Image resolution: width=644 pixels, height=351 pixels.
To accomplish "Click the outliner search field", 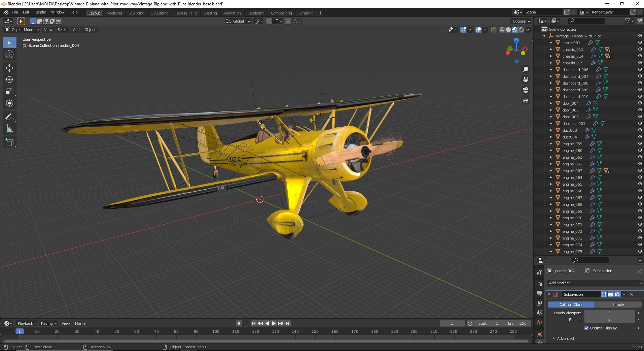I will point(586,21).
